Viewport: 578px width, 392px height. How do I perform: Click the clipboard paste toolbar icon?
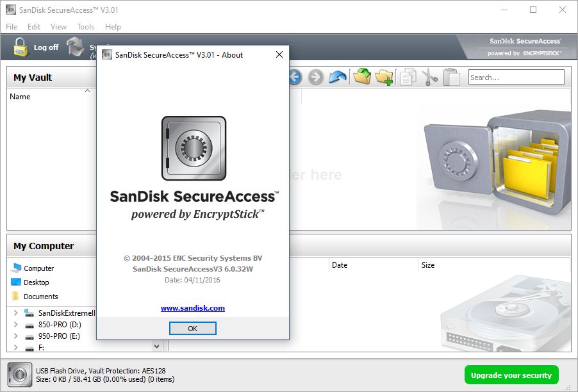pyautogui.click(x=451, y=77)
